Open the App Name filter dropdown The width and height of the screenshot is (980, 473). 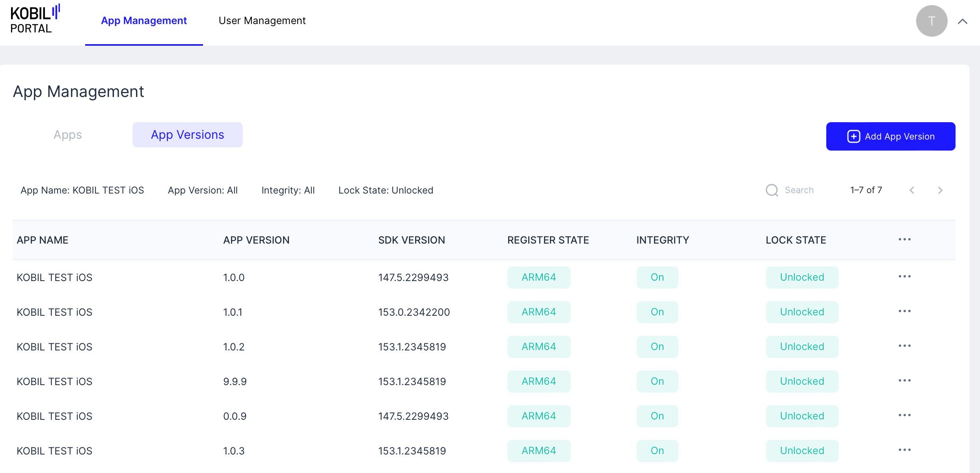[x=82, y=190]
